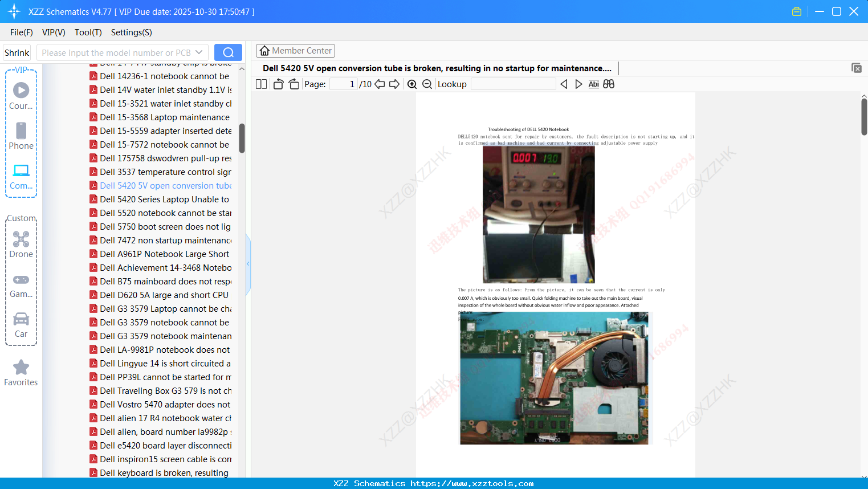Screen dimensions: 868x489
Task: Open 'Dell alien 17 R4 notebook water' file
Action: (x=160, y=418)
